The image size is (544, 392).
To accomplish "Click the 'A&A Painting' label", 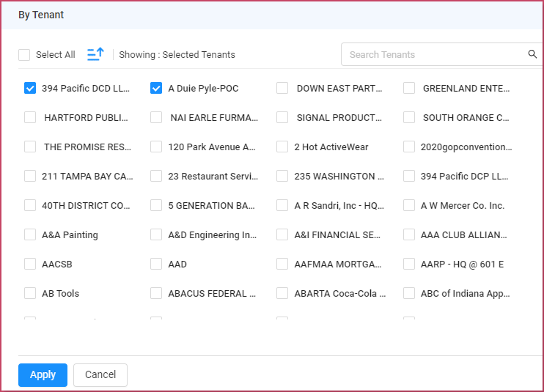I will tap(70, 235).
